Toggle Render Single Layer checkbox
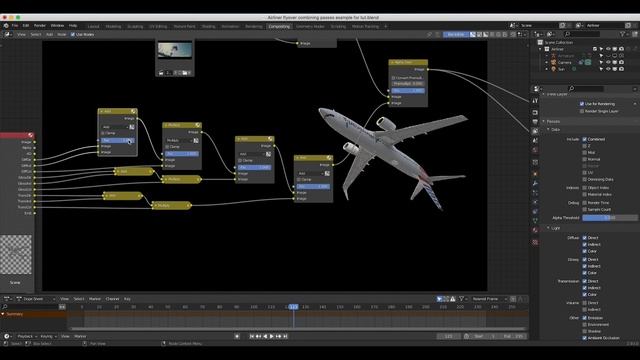This screenshot has height=360, width=640. click(x=582, y=111)
